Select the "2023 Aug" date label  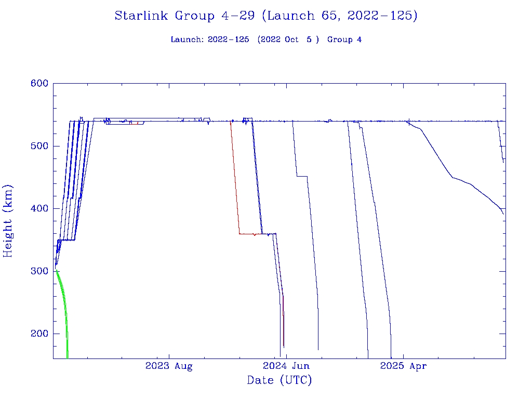tap(169, 366)
